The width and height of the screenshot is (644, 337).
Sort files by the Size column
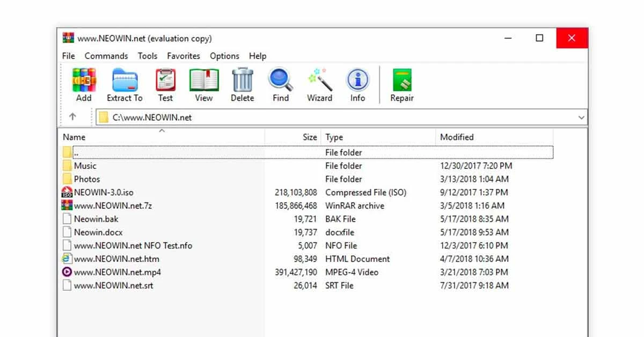pyautogui.click(x=309, y=137)
